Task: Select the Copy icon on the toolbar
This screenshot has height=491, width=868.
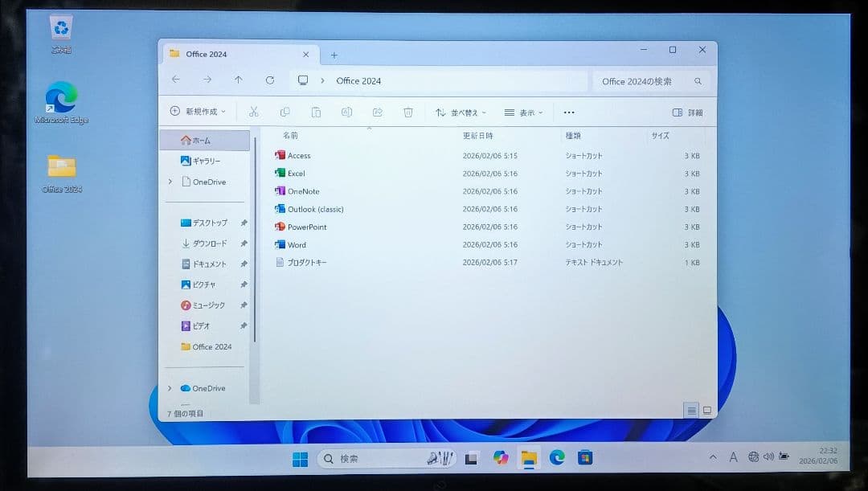Action: (285, 113)
